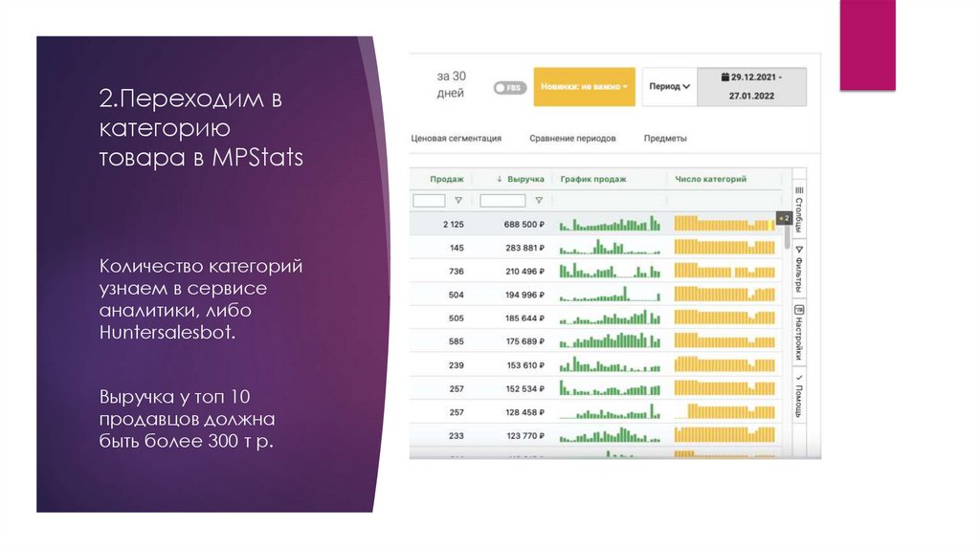Switch to Сравнение периодов tab

(572, 139)
